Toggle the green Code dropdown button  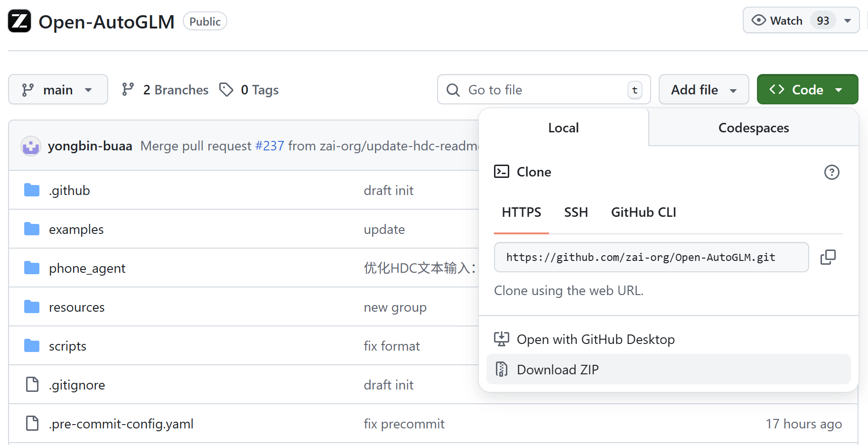tap(807, 89)
